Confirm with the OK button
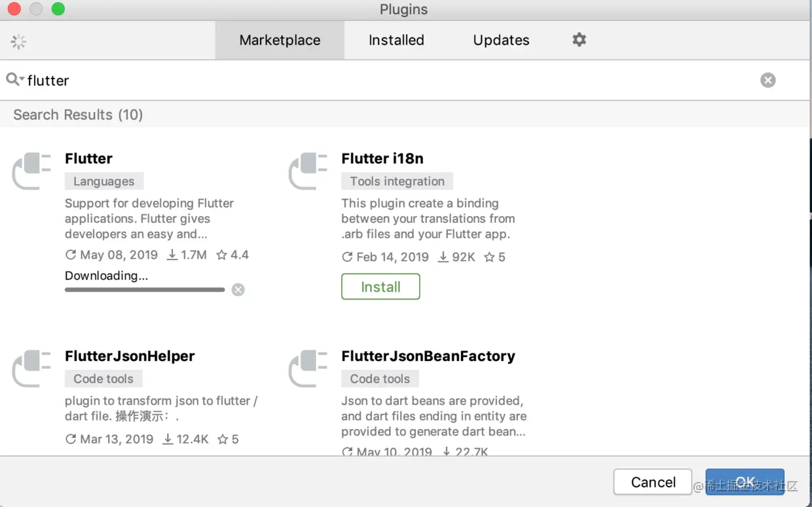 coord(745,482)
